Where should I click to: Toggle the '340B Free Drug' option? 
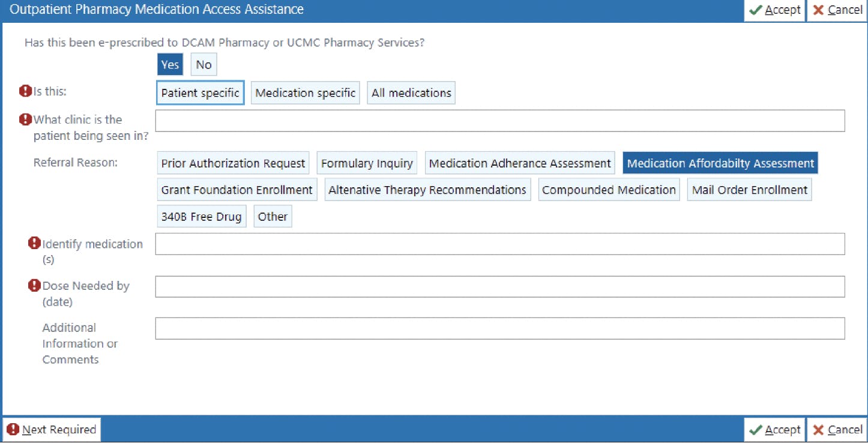(x=201, y=216)
